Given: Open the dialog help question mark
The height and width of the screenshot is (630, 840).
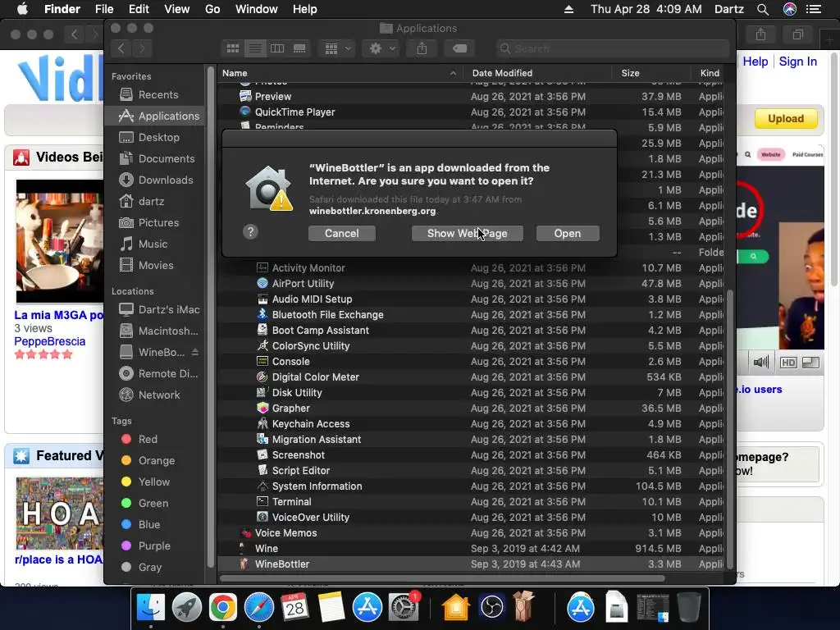Looking at the screenshot, I should [250, 231].
